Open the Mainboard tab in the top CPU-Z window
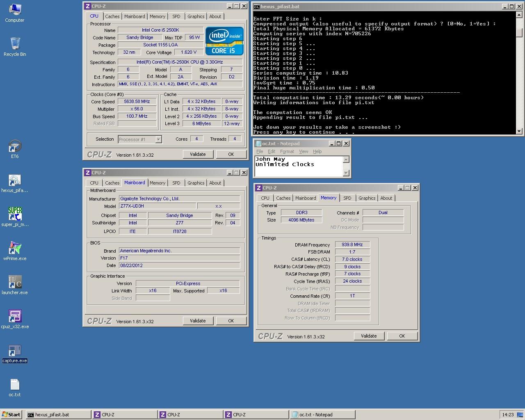This screenshot has height=420, width=525. tap(135, 16)
